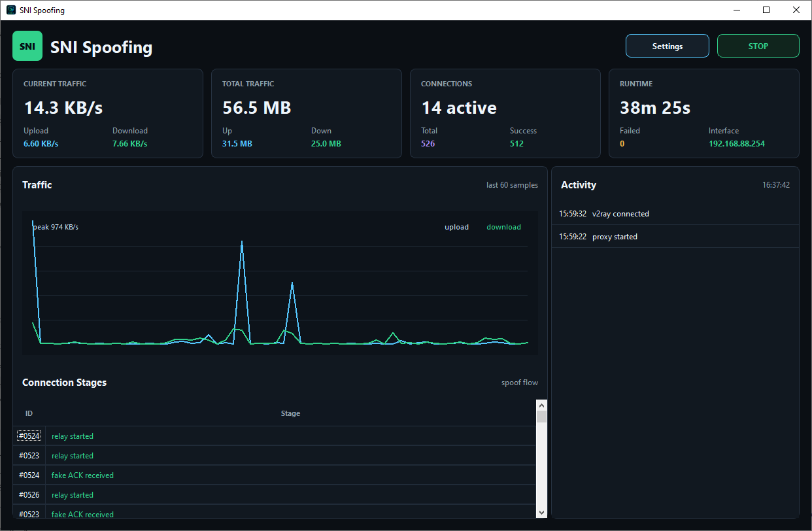Click the Stage column header

pyautogui.click(x=290, y=413)
